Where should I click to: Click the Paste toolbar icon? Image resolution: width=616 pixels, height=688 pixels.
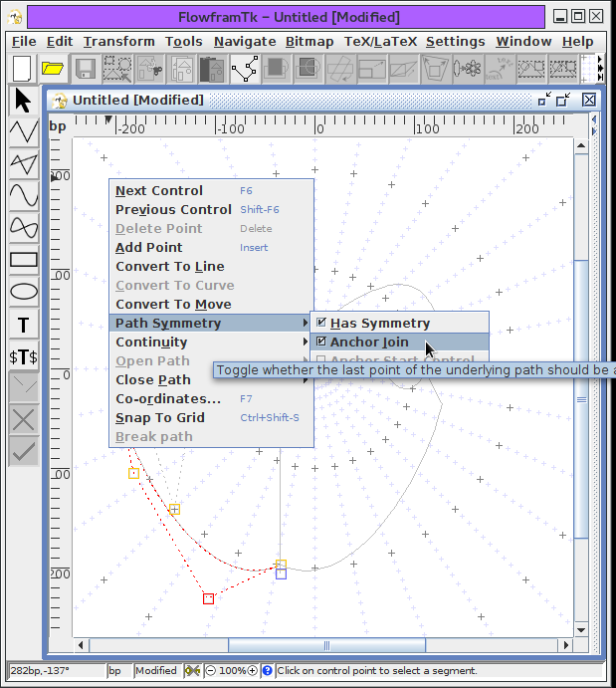pyautogui.click(x=213, y=69)
